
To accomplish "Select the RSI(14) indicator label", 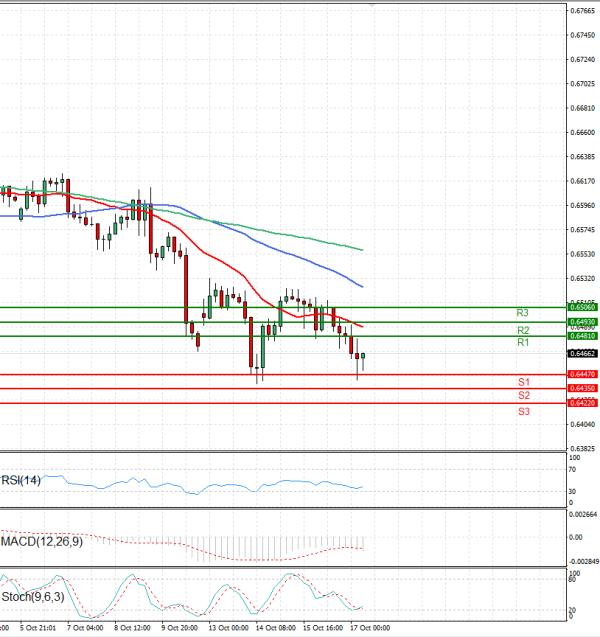I will pyautogui.click(x=23, y=480).
